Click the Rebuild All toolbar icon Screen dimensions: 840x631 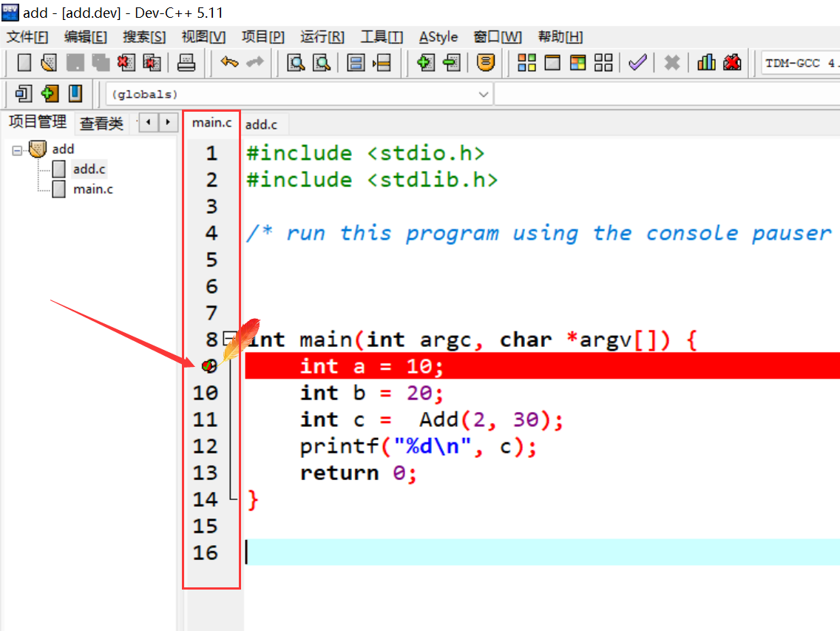[x=603, y=63]
